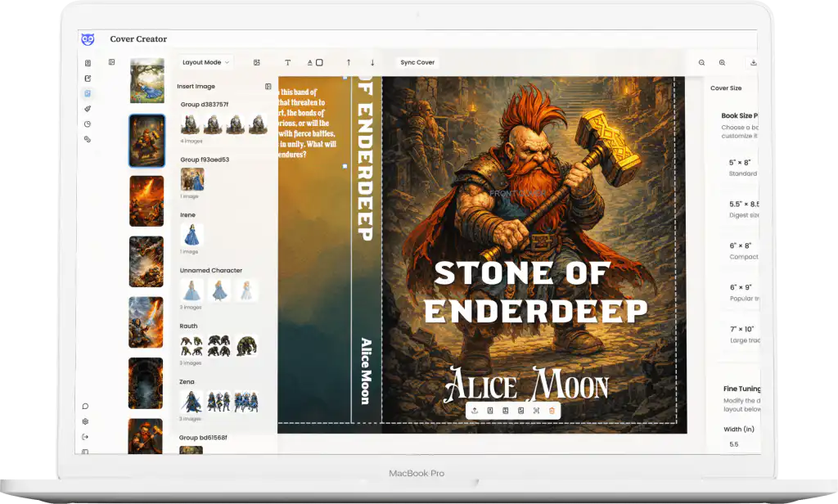Image resolution: width=838 pixels, height=504 pixels.
Task: Zoom out the cover canvas
Action: (701, 62)
